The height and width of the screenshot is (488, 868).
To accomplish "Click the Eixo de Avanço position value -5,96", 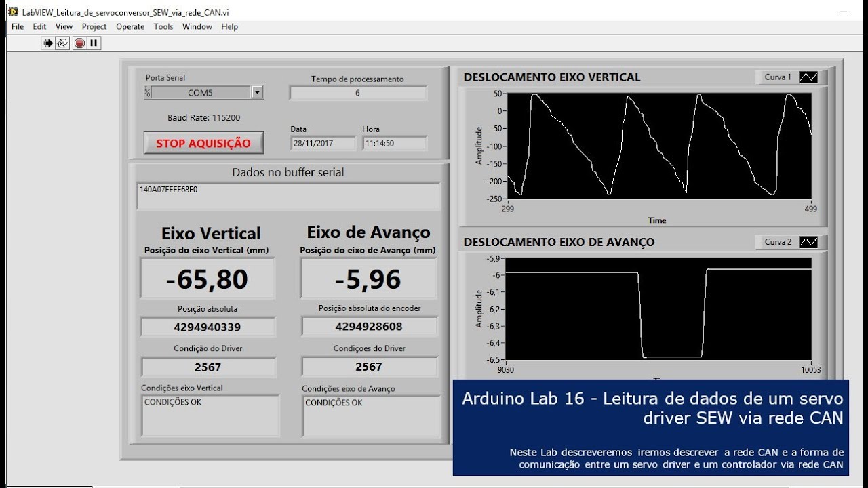I will click(x=369, y=279).
